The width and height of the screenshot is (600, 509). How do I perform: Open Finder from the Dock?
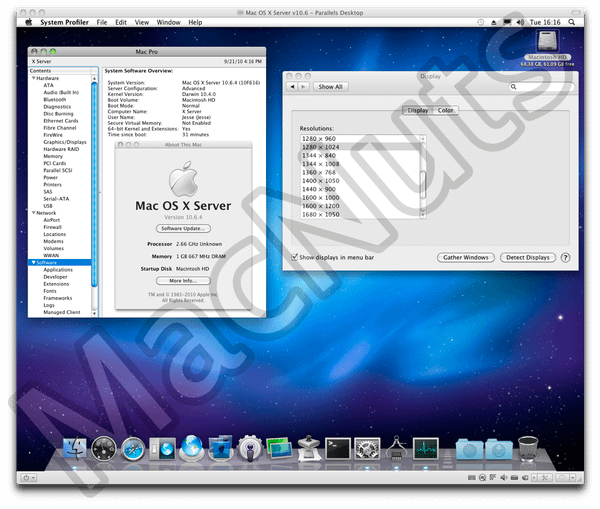74,448
